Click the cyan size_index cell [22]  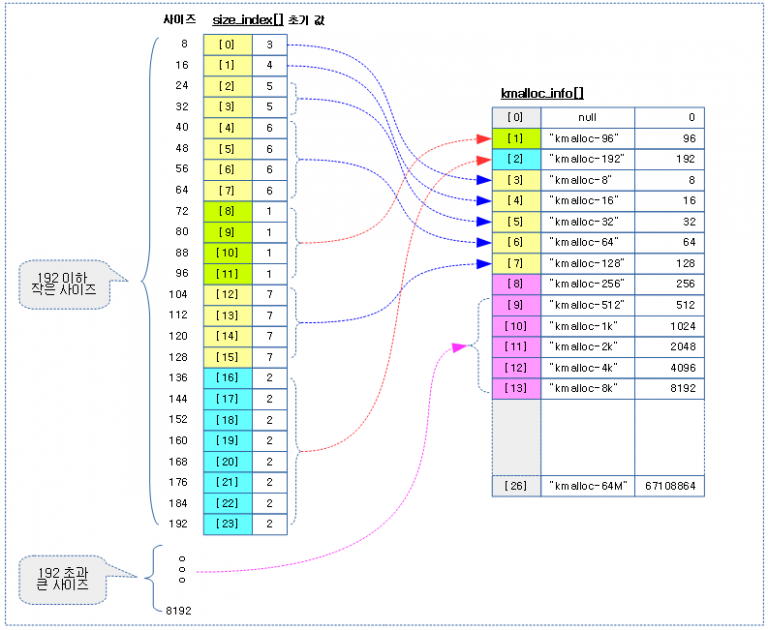(228, 503)
